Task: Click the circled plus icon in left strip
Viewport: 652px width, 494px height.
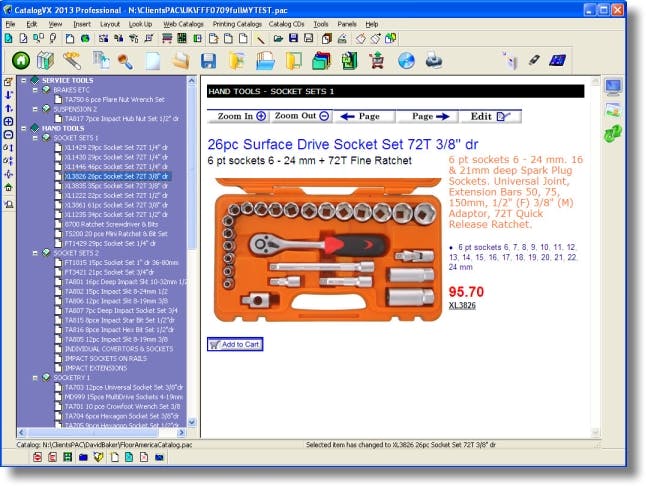Action: 8,121
